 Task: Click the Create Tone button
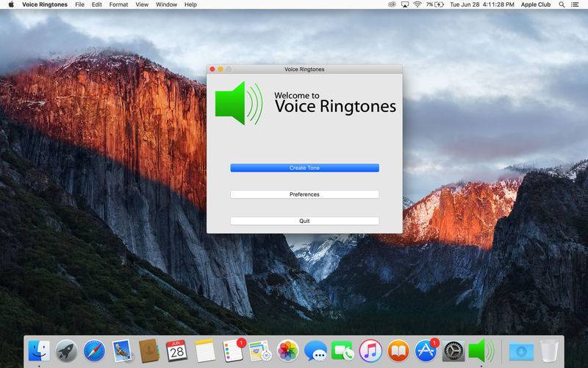(304, 168)
